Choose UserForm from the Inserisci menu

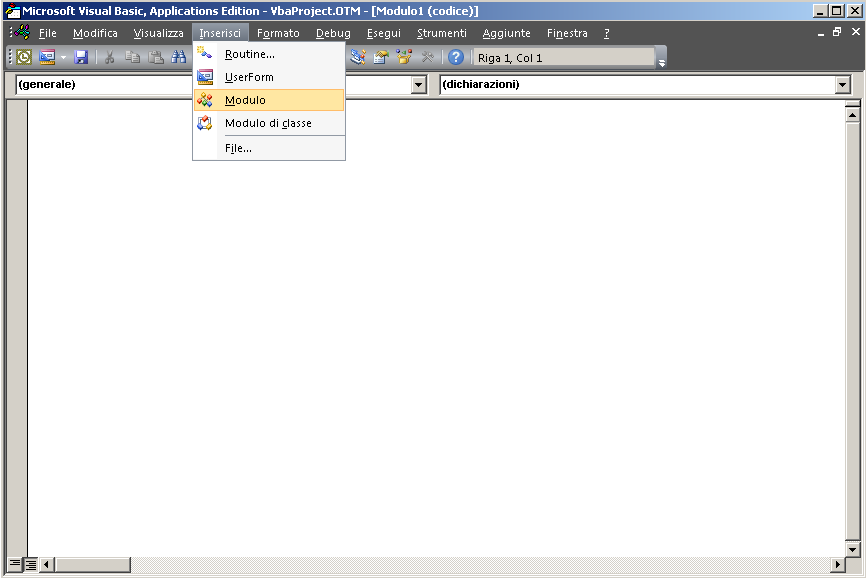pyautogui.click(x=269, y=77)
